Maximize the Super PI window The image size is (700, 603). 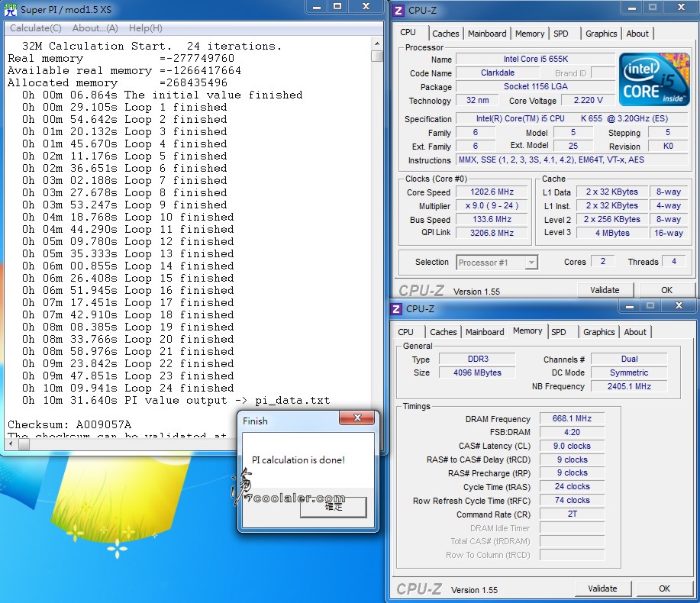337,7
